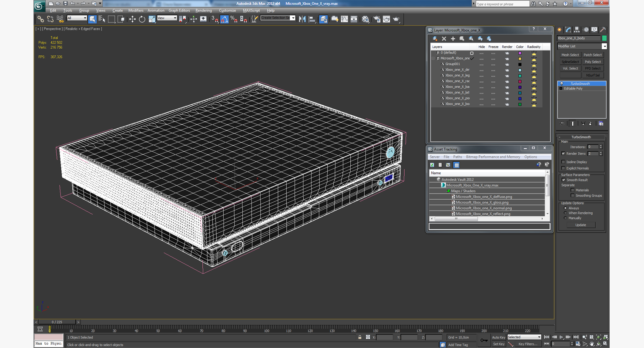
Task: Click the Mirror tool icon
Action: 302,19
